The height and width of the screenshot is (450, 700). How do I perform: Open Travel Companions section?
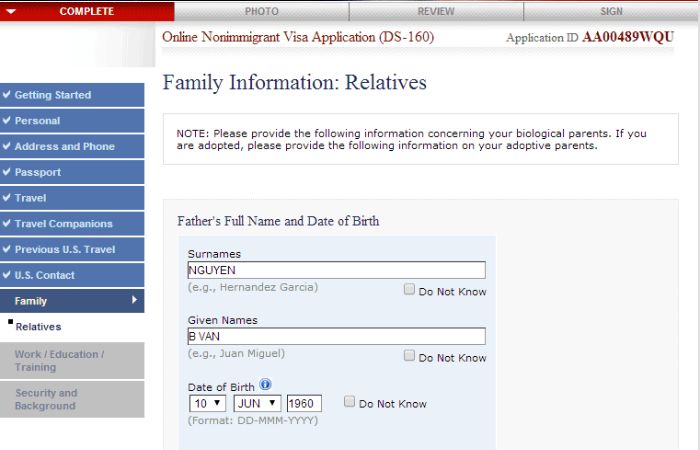(x=72, y=224)
